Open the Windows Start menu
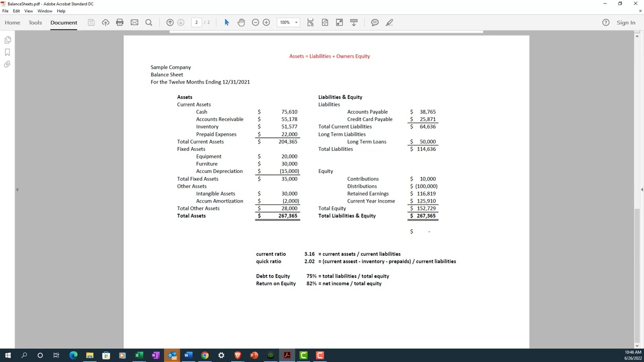644x362 pixels. (8, 355)
